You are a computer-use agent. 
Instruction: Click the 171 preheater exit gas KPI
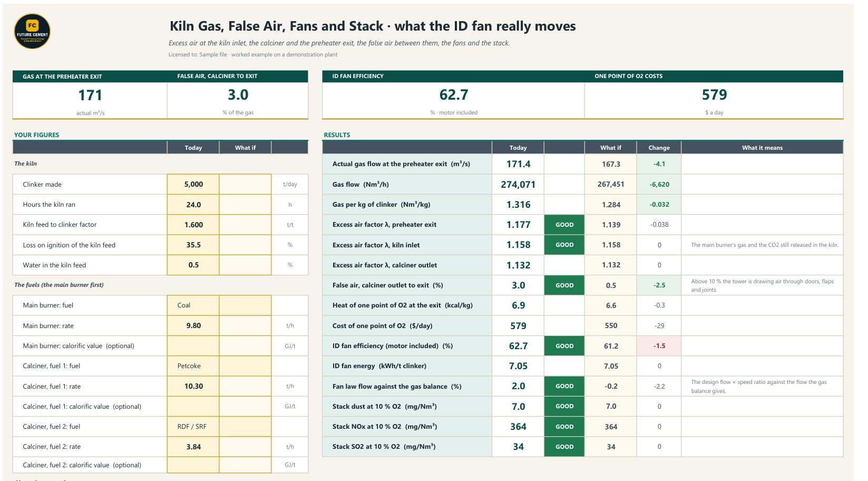90,95
